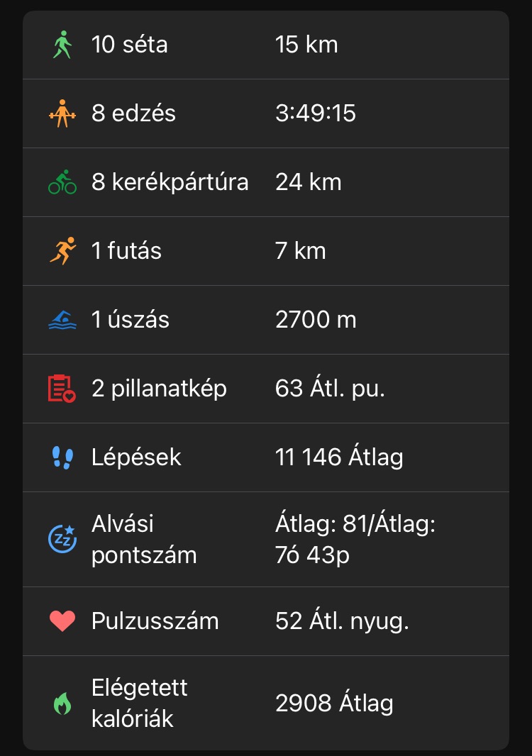The image size is (532, 756).
Task: Tap the green flame calories icon
Action: click(62, 704)
